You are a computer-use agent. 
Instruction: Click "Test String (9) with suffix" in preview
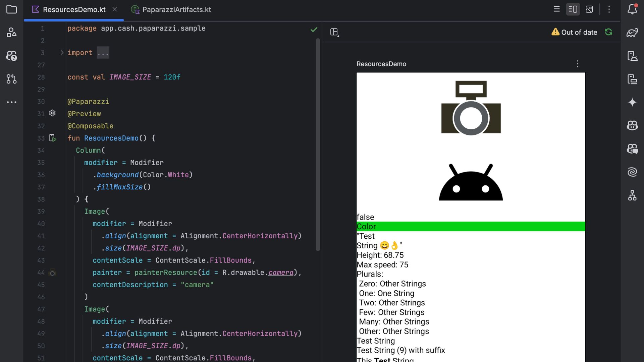coord(401,350)
